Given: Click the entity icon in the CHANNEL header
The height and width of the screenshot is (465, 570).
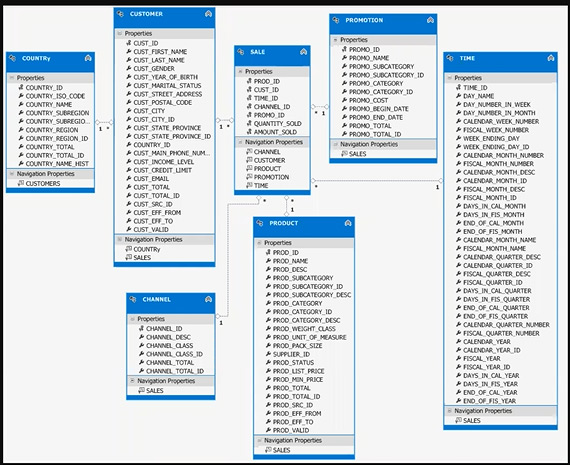Looking at the screenshot, I should [x=133, y=299].
